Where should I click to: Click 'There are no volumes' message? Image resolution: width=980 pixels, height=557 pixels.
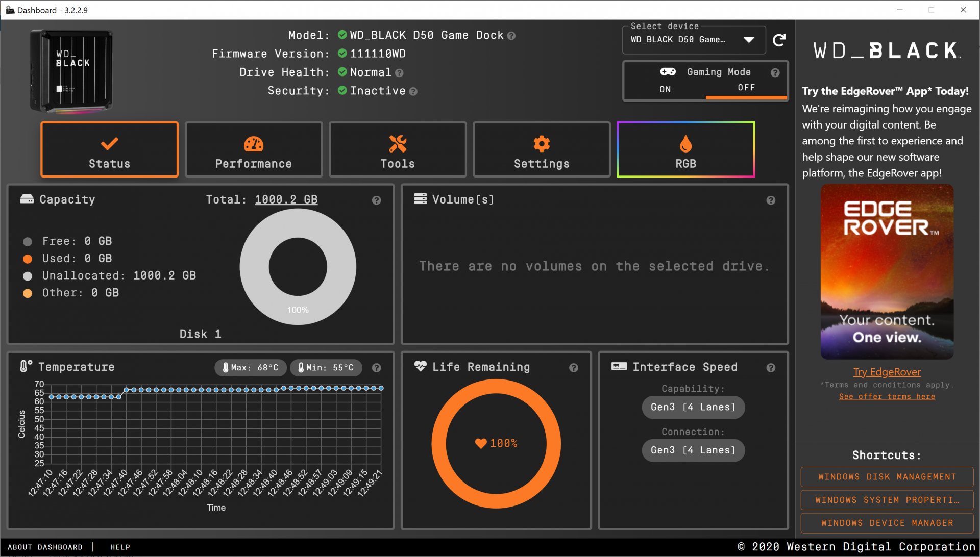pyautogui.click(x=595, y=266)
